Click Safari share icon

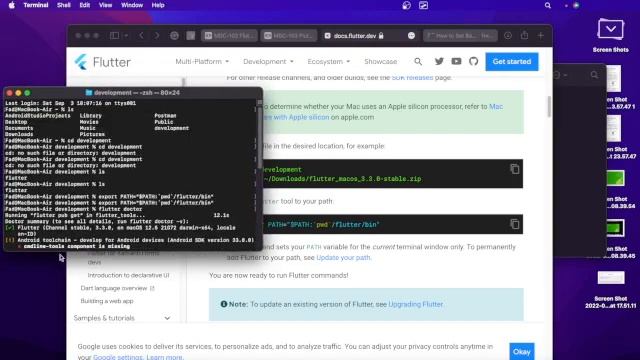(524, 35)
